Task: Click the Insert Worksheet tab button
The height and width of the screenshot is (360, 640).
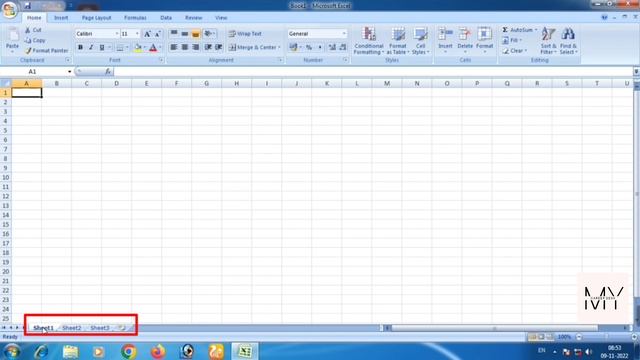Action: [122, 328]
